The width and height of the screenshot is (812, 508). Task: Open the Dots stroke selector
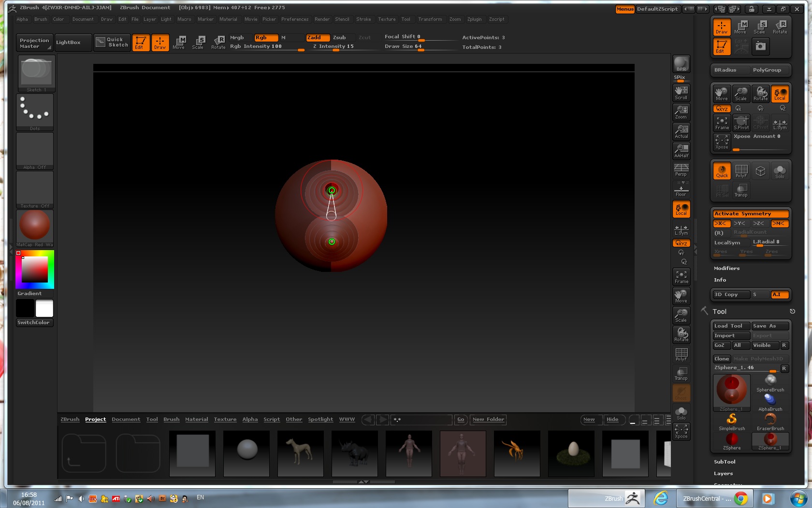(x=35, y=112)
